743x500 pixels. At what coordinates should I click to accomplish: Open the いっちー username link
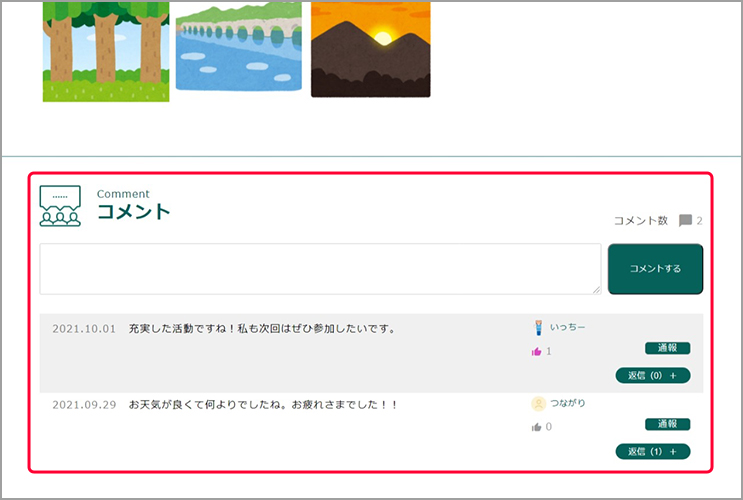[x=568, y=327]
